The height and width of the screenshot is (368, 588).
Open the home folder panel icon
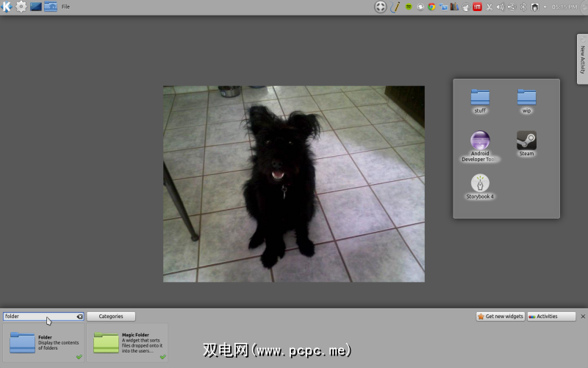(x=51, y=7)
